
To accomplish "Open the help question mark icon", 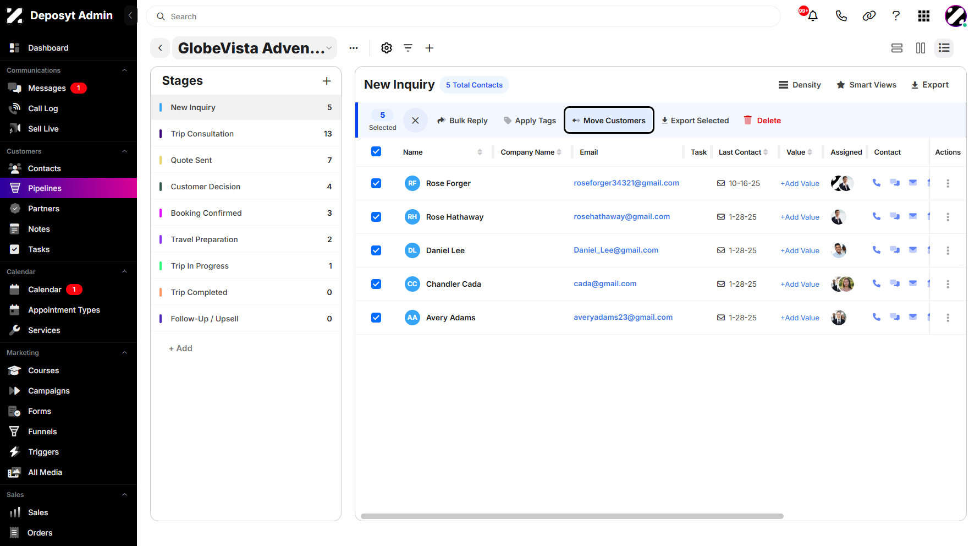I will 896,16.
